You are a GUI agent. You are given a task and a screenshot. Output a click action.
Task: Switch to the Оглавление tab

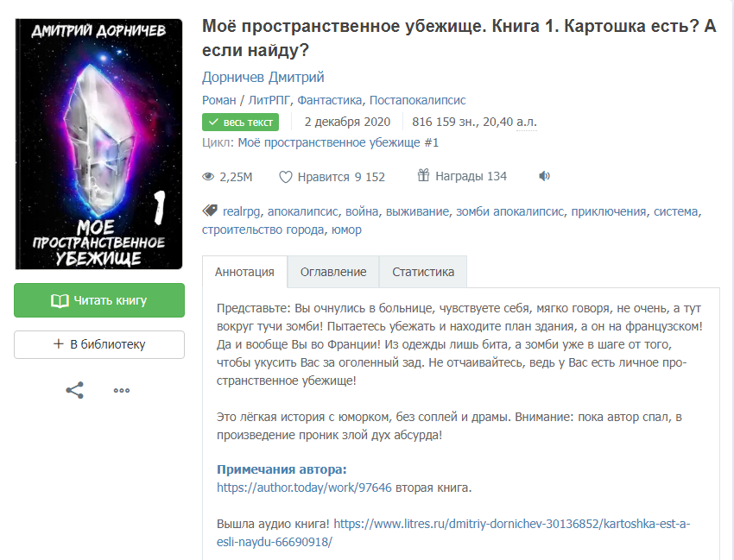pos(333,272)
